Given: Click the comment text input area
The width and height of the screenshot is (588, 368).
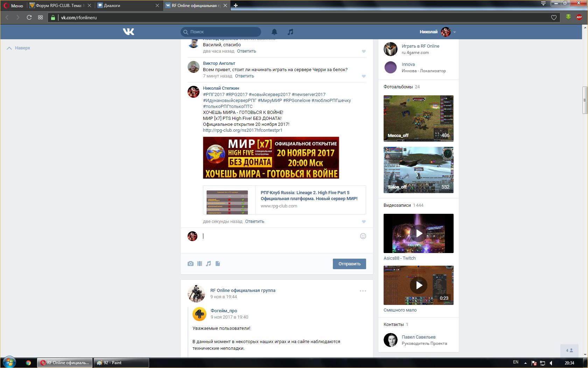Looking at the screenshot, I should [x=280, y=236].
